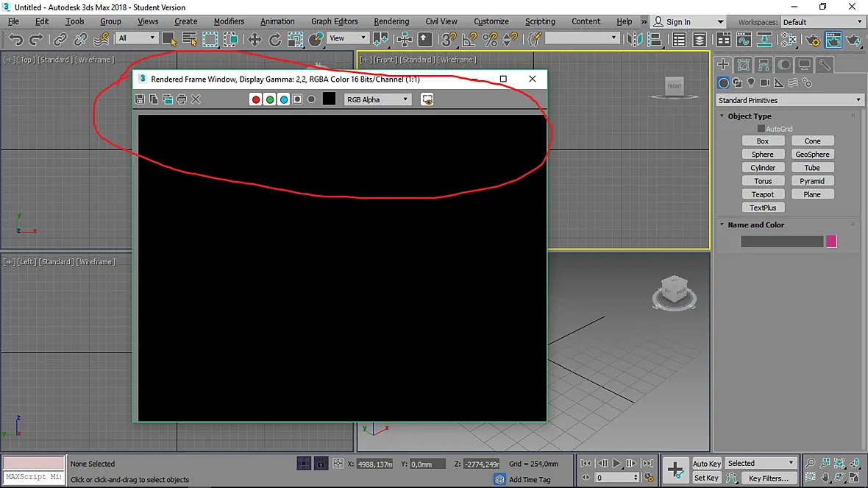Screen dimensions: 868x488
Task: Click the Render Production teapot icon
Action: coord(853,39)
